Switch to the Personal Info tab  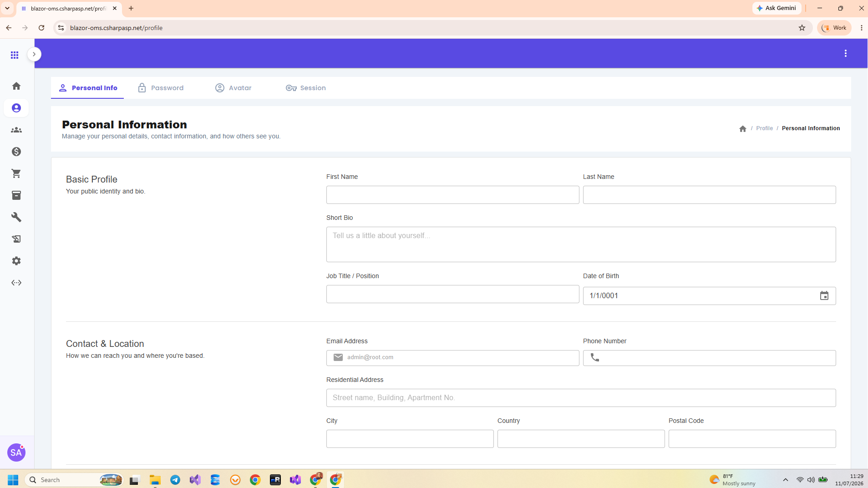click(x=87, y=88)
